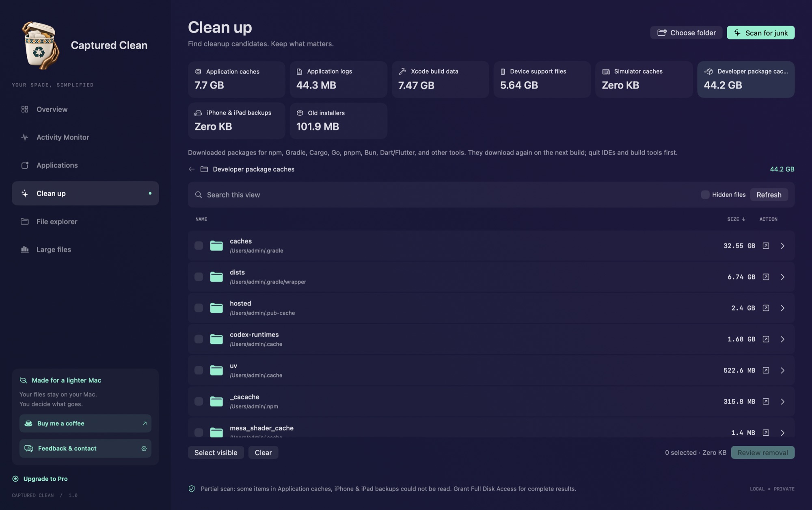Select the Application caches card
This screenshot has width=812, height=510.
click(236, 79)
